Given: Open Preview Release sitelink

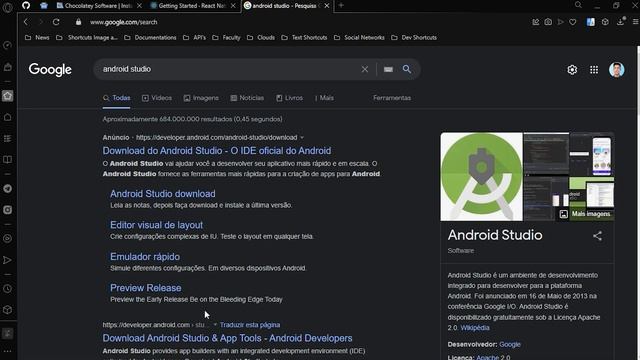Looking at the screenshot, I should pos(146,288).
